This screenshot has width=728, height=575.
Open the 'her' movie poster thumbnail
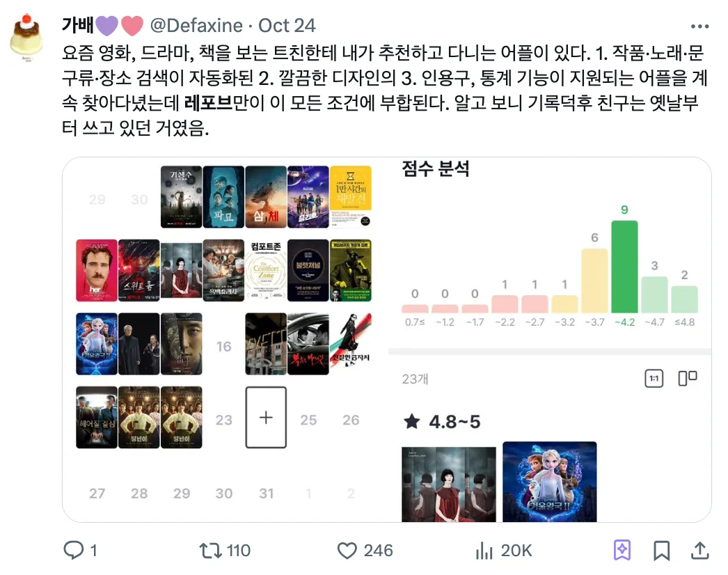click(x=97, y=270)
